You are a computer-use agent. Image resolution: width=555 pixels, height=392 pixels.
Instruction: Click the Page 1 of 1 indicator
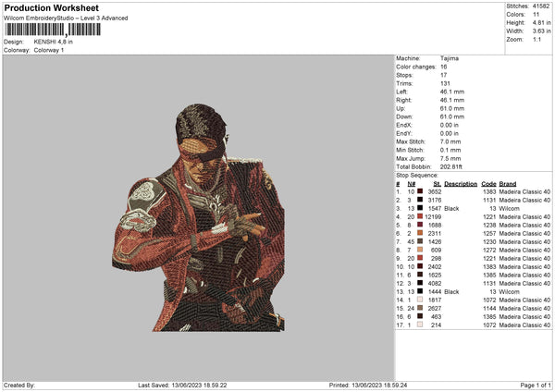(x=536, y=386)
